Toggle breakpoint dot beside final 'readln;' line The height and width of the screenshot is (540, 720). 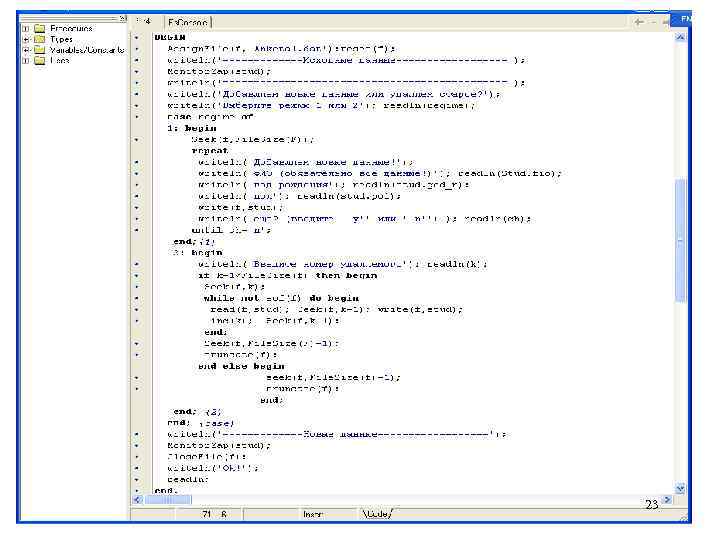pyautogui.click(x=137, y=479)
